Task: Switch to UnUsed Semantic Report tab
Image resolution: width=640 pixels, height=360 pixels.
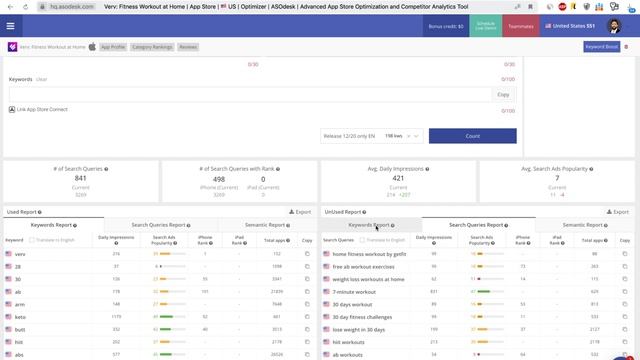Action: (585, 225)
